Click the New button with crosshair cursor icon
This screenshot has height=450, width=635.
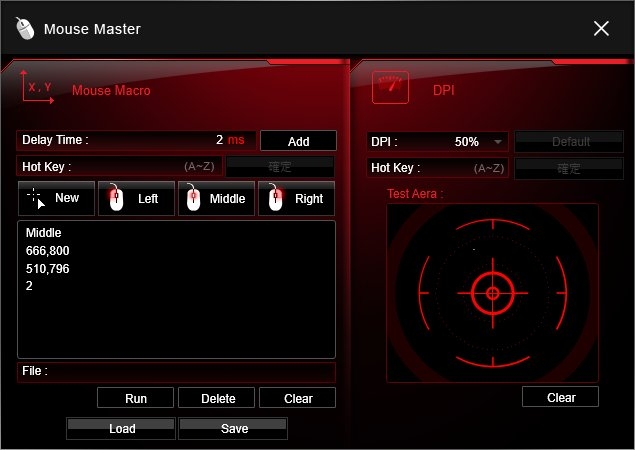pyautogui.click(x=56, y=198)
